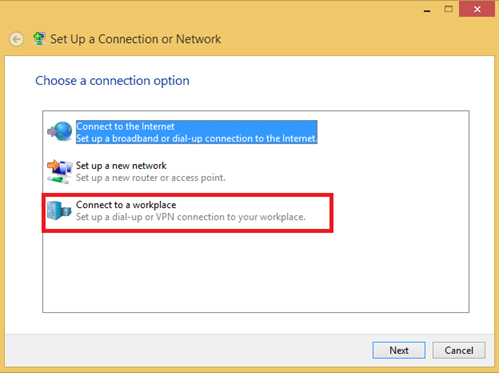Click the gray footer bar left of Next
The image size is (499, 373).
pos(188,350)
